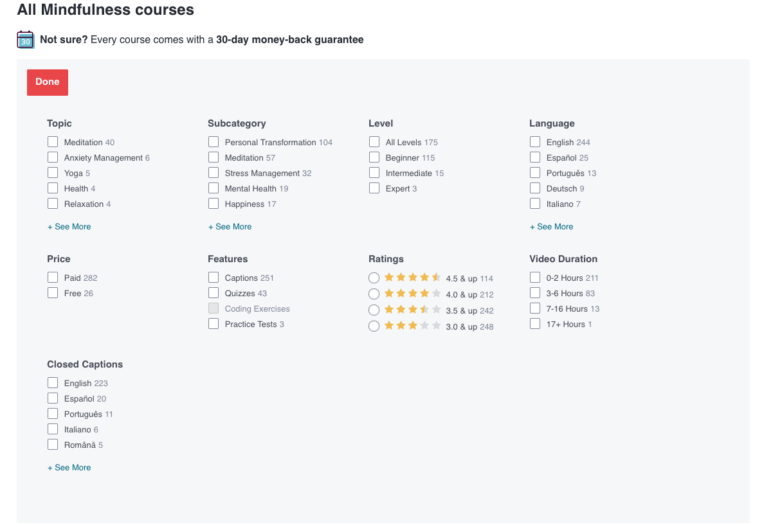Select the 4.0 & up rating
The height and width of the screenshot is (532, 764).
click(x=374, y=294)
